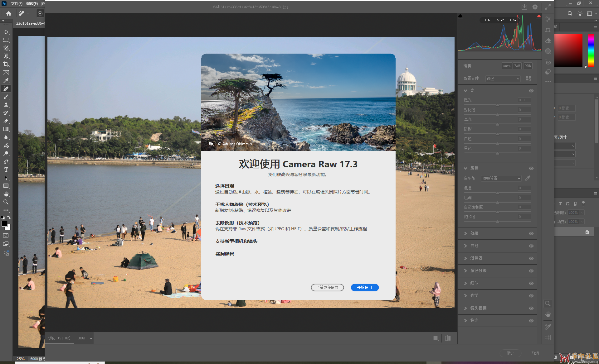
Task: Select the Brush tool
Action: coord(6,97)
